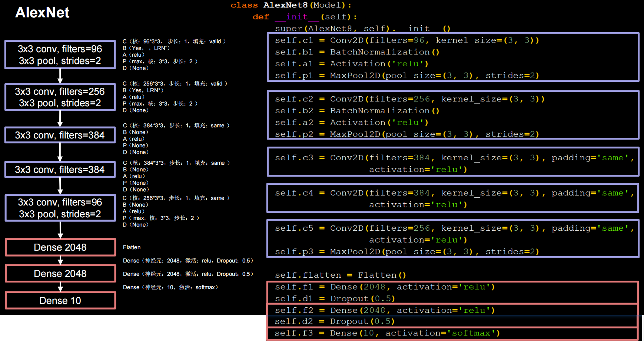This screenshot has height=341, width=644.
Task: Select the 'self.b2 = BatchNormalization()' line
Action: pyautogui.click(x=357, y=111)
